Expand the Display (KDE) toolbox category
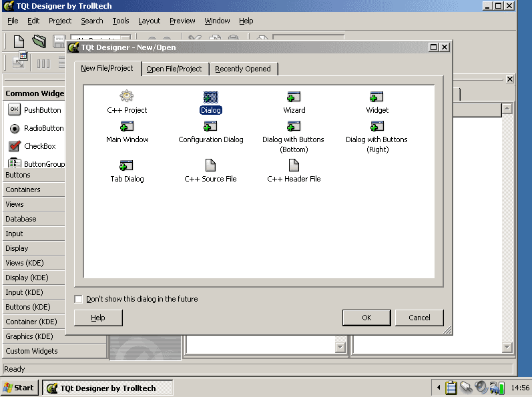 click(x=34, y=278)
